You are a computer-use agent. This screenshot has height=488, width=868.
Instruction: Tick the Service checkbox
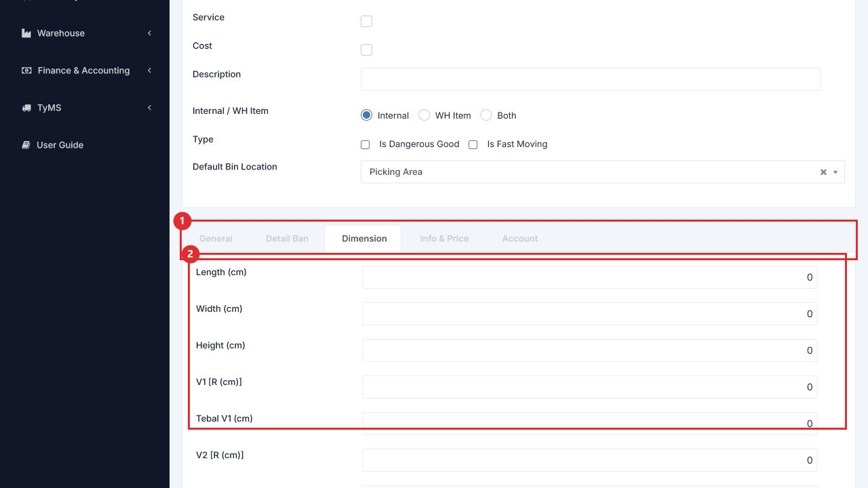[x=366, y=21]
